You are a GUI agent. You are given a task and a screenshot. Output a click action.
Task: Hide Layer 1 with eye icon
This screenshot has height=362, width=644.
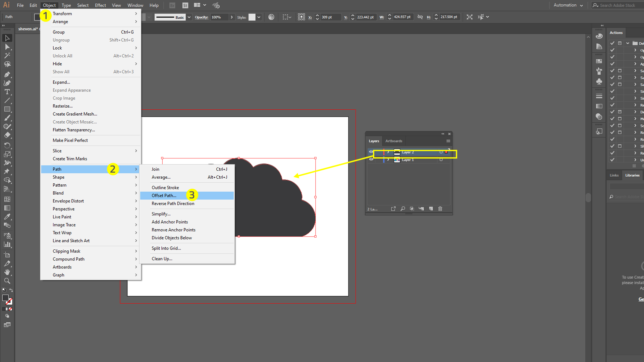371,160
